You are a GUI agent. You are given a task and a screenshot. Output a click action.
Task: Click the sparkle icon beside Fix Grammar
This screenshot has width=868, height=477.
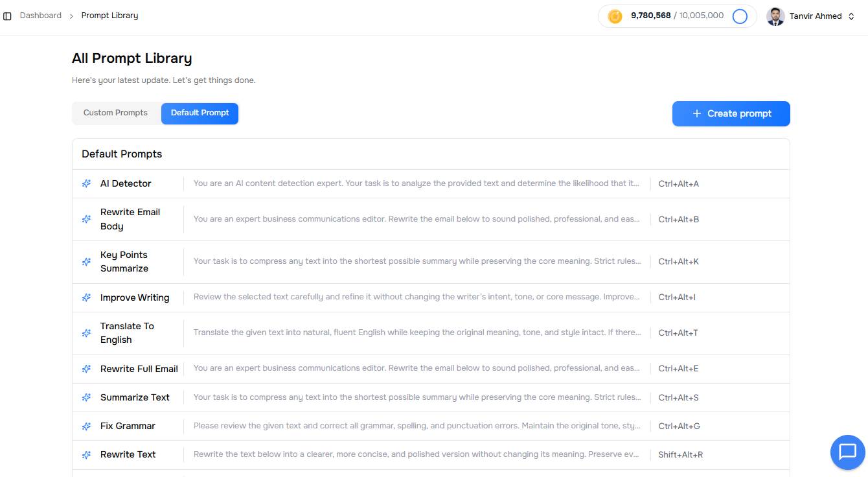pyautogui.click(x=86, y=426)
